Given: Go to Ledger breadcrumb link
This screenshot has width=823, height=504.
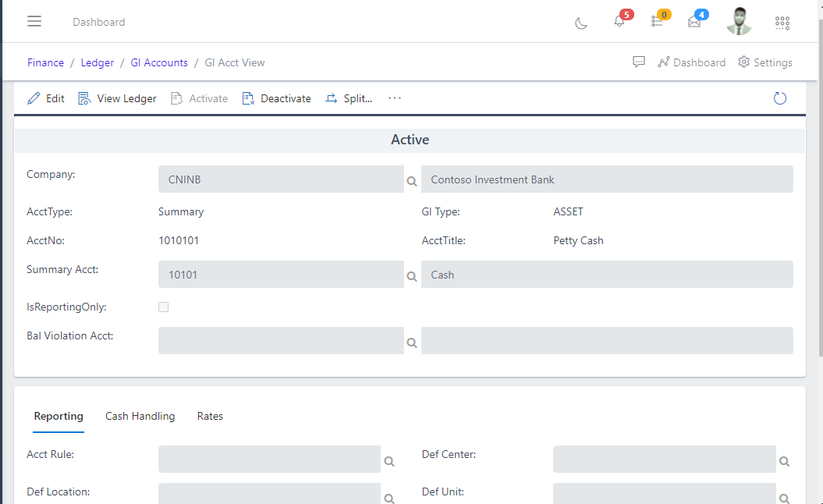Looking at the screenshot, I should [97, 62].
